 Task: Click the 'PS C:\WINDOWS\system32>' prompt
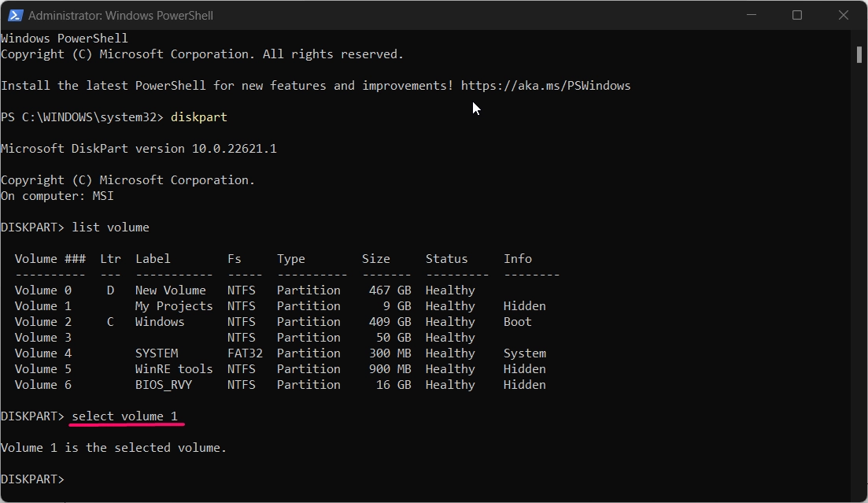click(x=83, y=117)
